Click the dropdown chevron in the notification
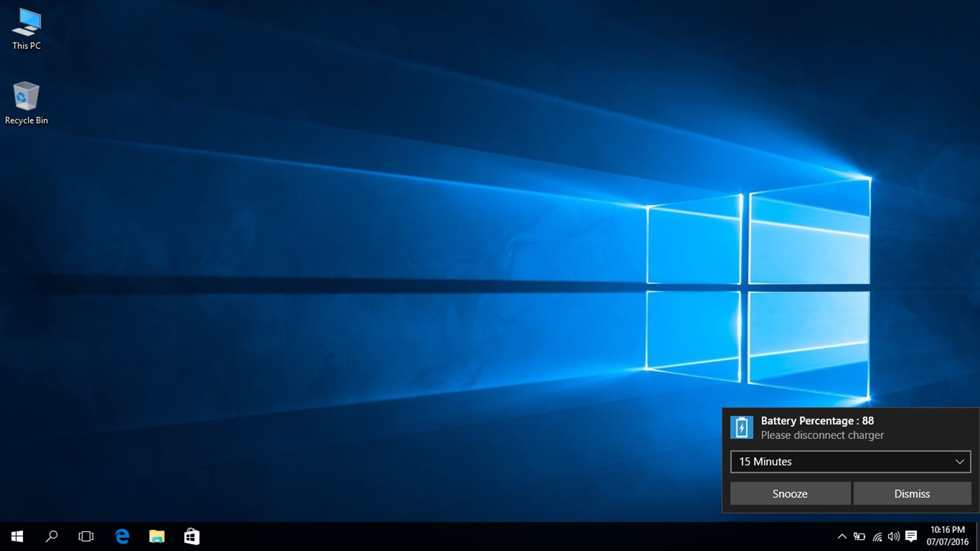Screen dimensions: 980x551 point(960,461)
